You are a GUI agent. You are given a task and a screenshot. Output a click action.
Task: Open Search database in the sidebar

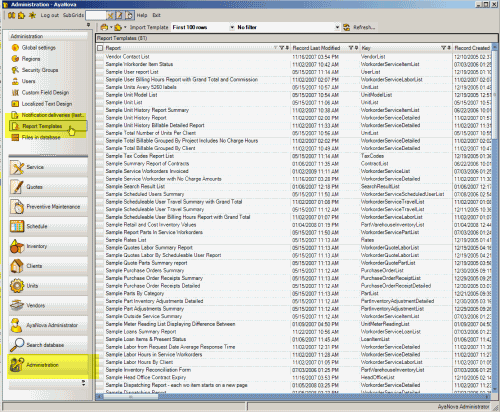48,345
